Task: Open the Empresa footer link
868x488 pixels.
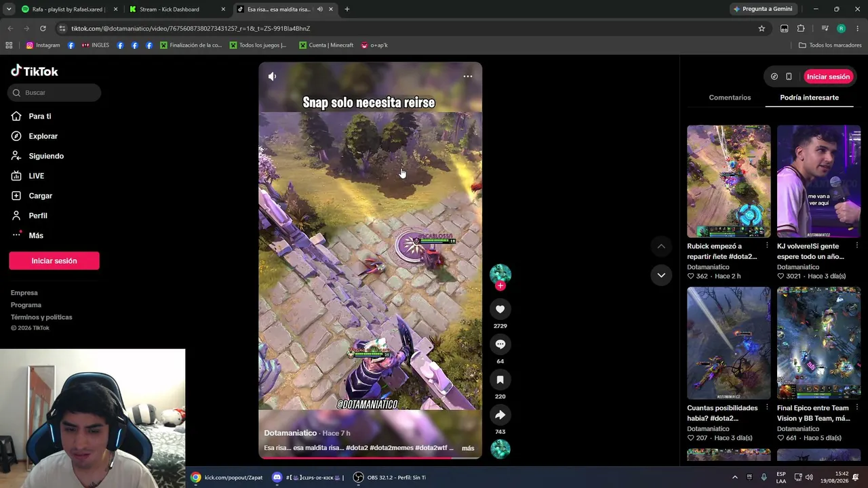Action: (x=24, y=293)
